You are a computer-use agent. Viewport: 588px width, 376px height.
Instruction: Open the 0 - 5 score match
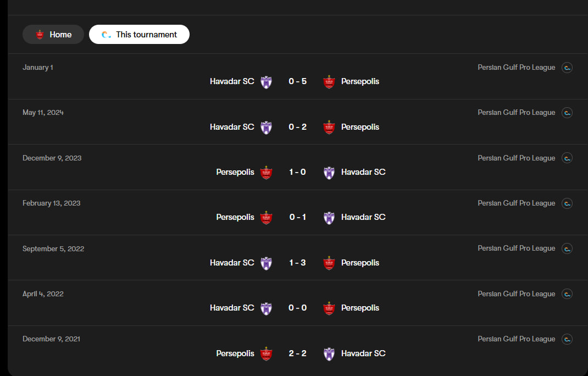point(297,81)
